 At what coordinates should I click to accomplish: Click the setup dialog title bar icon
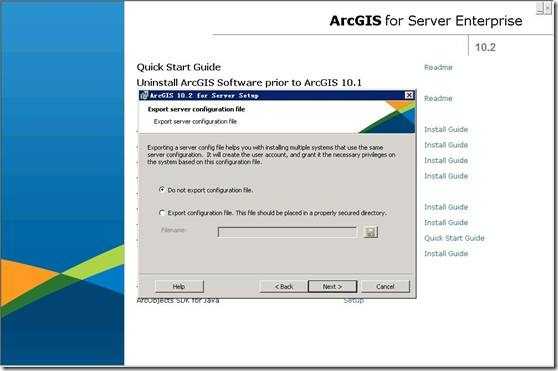(x=144, y=95)
